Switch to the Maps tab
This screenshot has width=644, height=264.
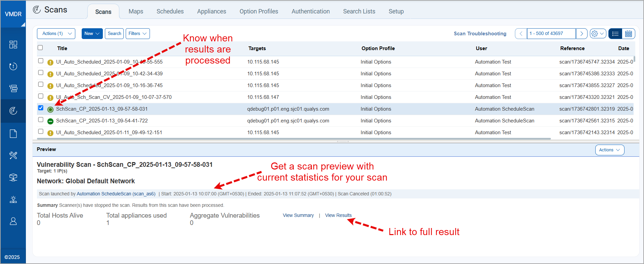click(x=136, y=11)
